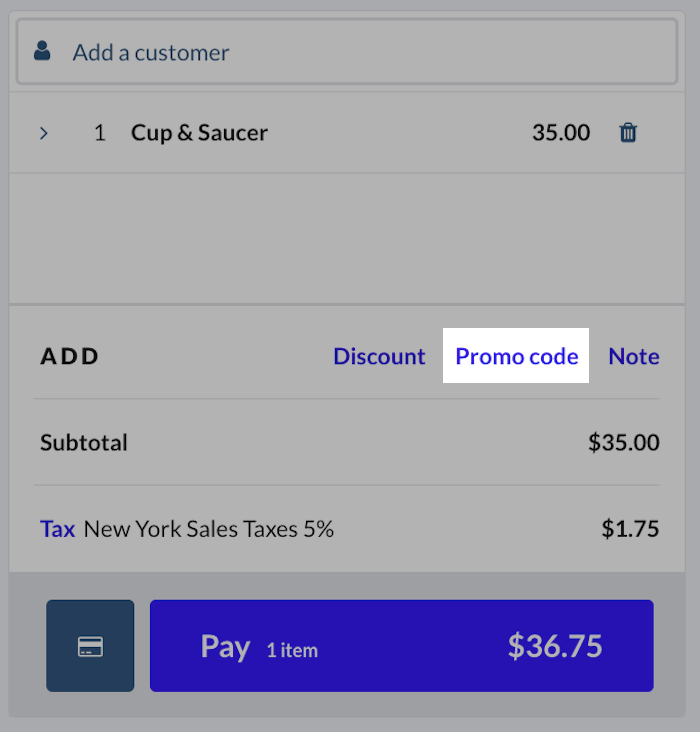Screen dimensions: 700x732
Task: Click the credit card icon button
Action: [90, 646]
